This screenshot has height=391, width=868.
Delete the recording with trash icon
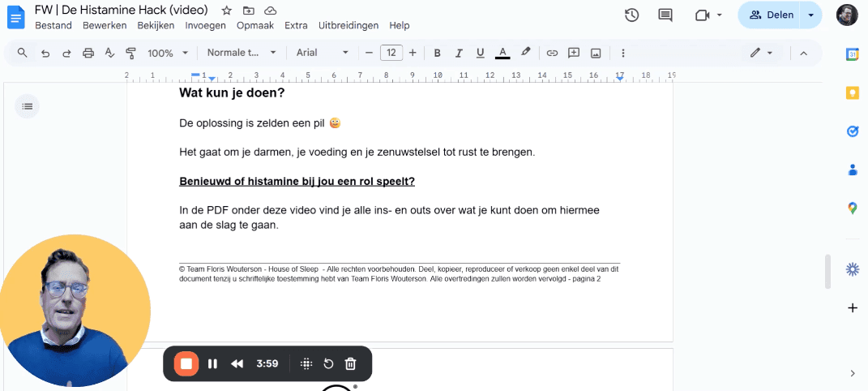click(x=350, y=364)
